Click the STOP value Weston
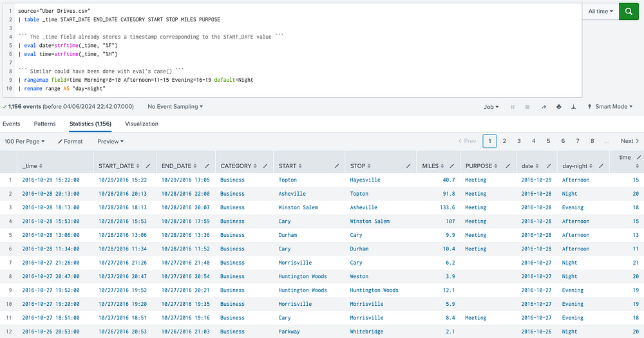 click(359, 276)
